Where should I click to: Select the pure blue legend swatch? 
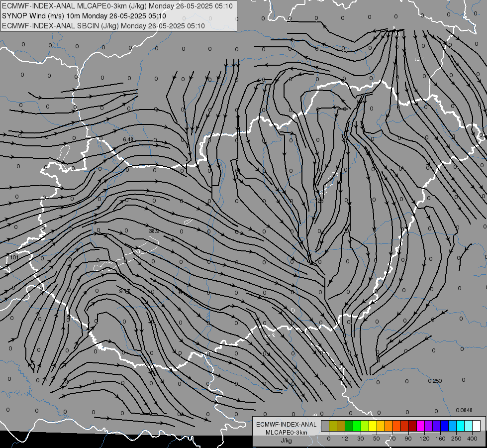[444, 426]
